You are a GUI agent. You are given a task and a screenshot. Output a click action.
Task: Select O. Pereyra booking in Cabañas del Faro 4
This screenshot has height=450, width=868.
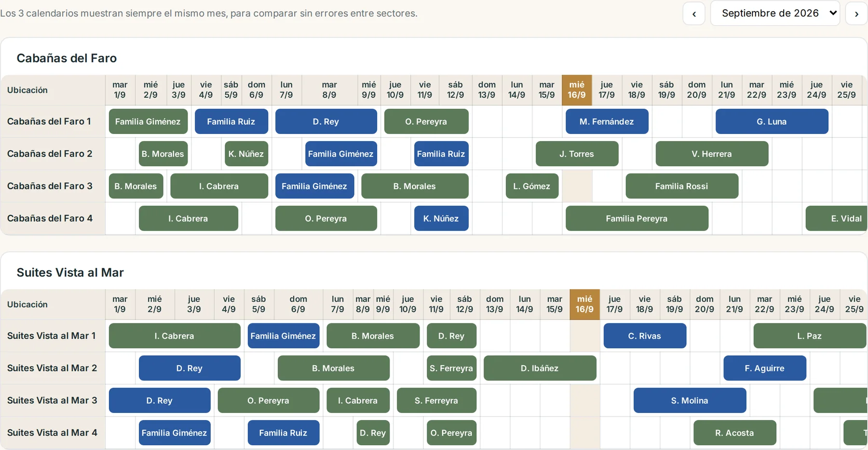pos(326,218)
